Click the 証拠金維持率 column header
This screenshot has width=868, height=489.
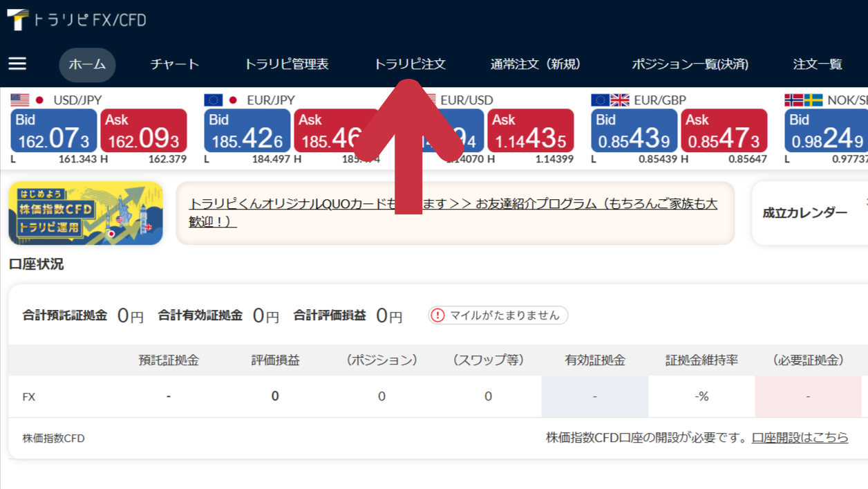(x=702, y=360)
